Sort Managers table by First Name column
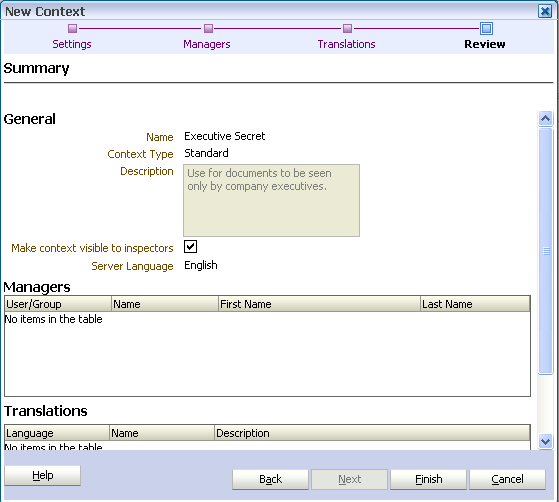The width and height of the screenshot is (559, 502). pyautogui.click(x=319, y=304)
